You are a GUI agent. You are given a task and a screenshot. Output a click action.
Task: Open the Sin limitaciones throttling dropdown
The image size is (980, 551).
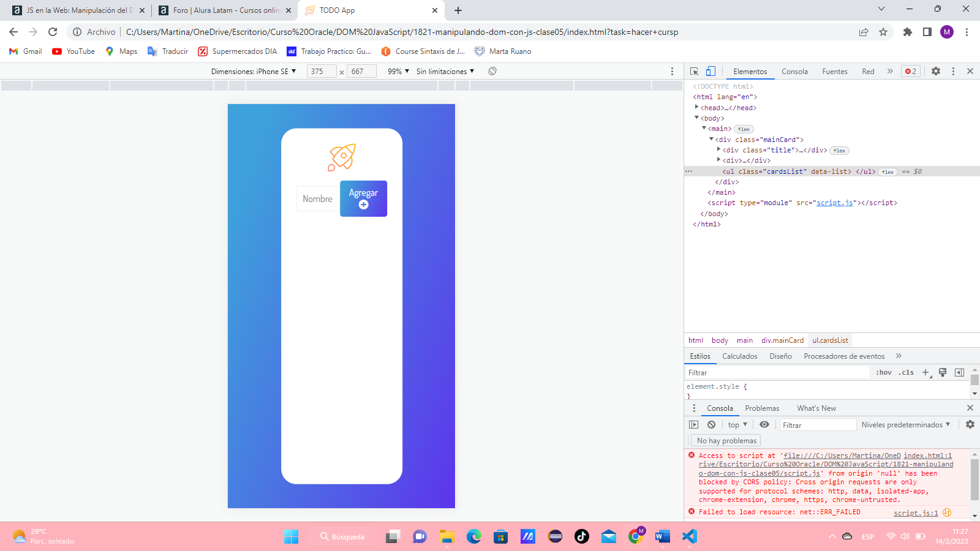coord(445,72)
